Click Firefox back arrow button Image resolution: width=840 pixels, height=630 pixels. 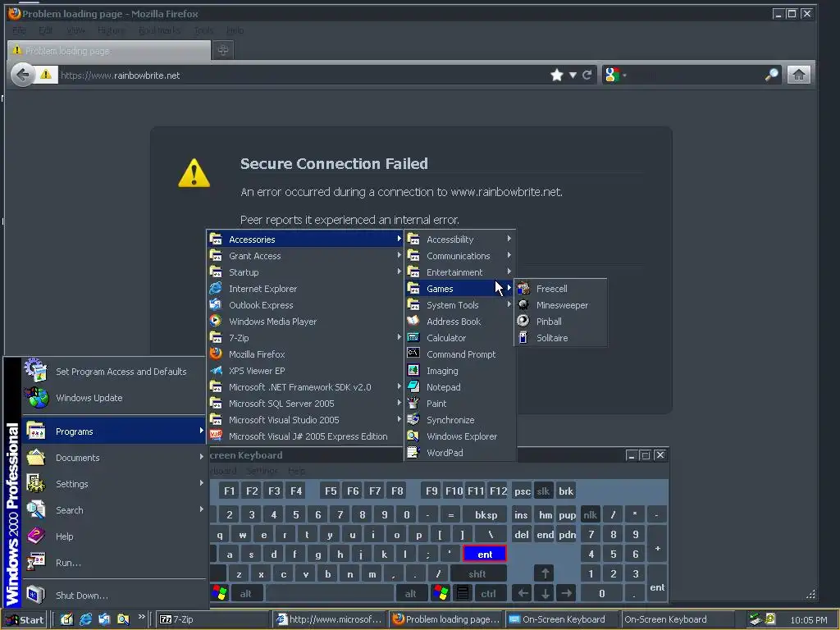(x=22, y=75)
